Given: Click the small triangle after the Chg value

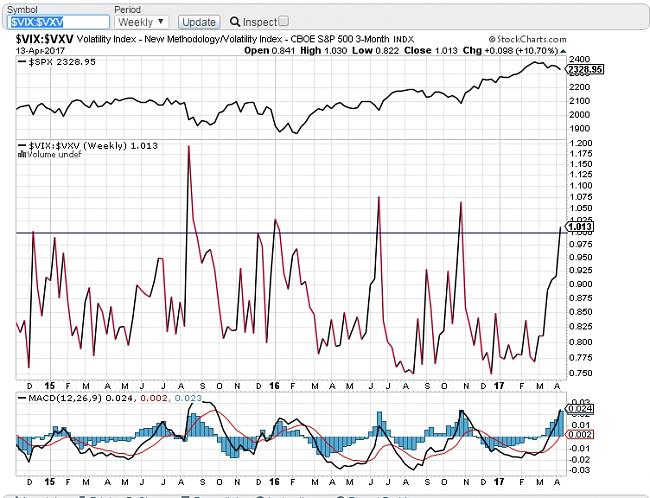Looking at the screenshot, I should (x=563, y=51).
